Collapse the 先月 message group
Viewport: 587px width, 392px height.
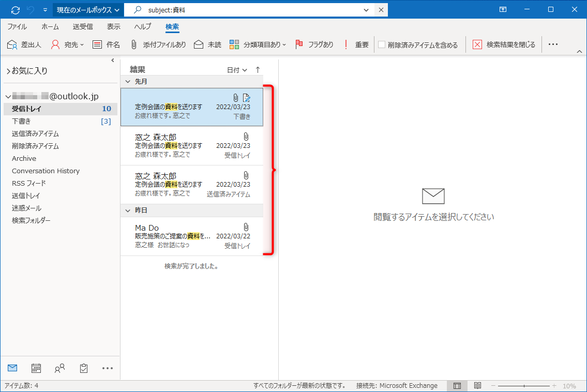coord(127,81)
